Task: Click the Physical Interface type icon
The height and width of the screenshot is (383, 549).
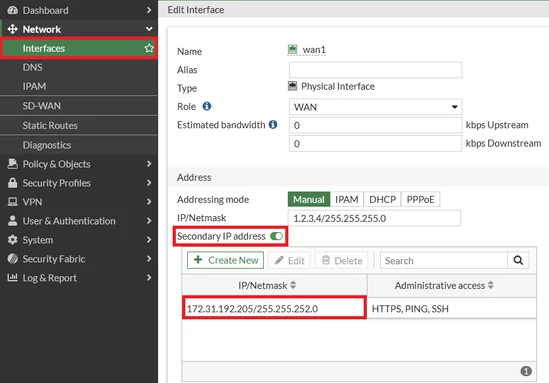Action: point(292,86)
